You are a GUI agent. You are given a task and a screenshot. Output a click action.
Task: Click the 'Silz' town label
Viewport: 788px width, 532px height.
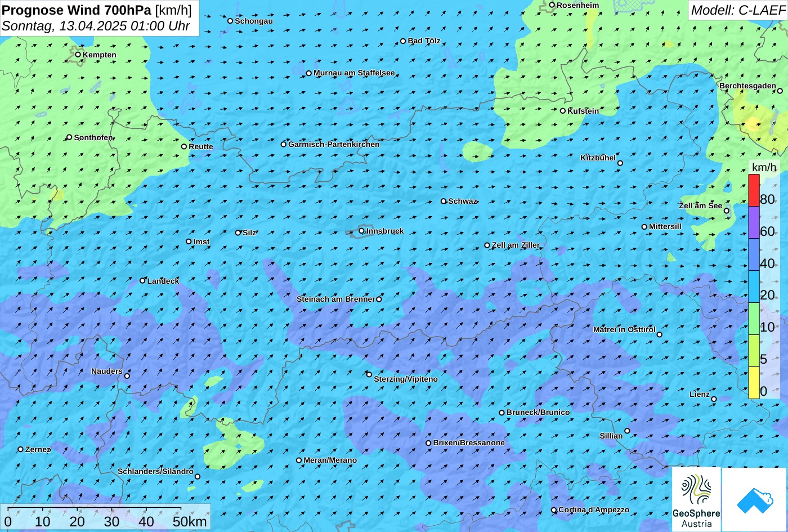pos(249,233)
